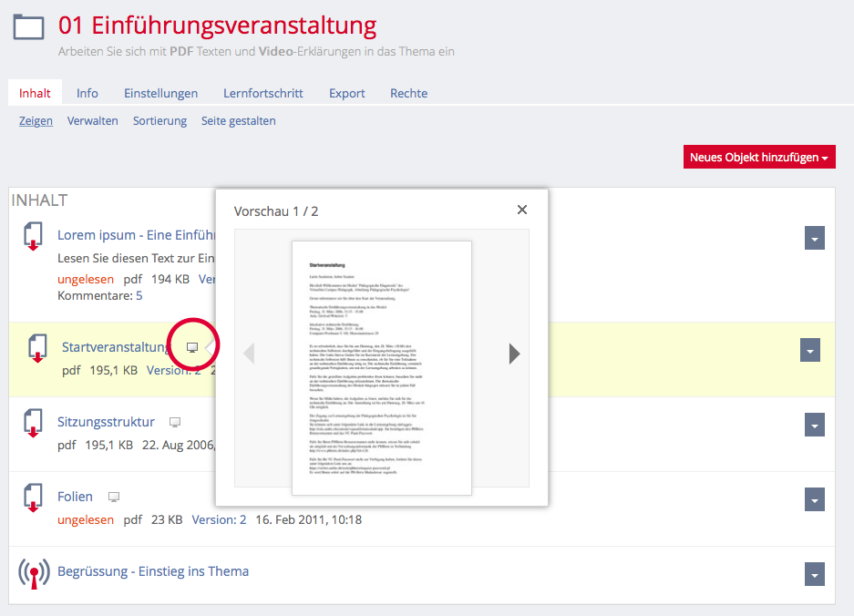Expand actions dropdown for Sitzungsstruktur row
Viewport: 854px width, 616px height.
pyautogui.click(x=815, y=425)
